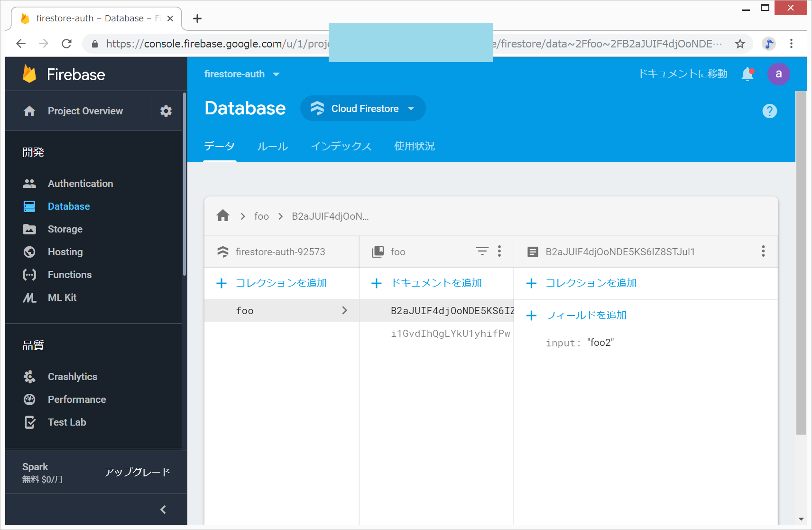Click the Performance gauge icon

click(29, 400)
